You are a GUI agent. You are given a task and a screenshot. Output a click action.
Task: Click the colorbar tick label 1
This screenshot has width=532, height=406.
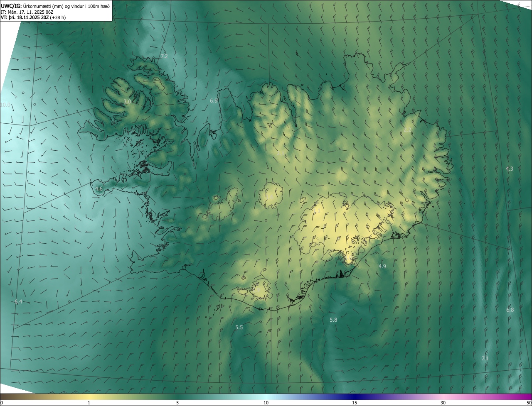tap(89, 403)
